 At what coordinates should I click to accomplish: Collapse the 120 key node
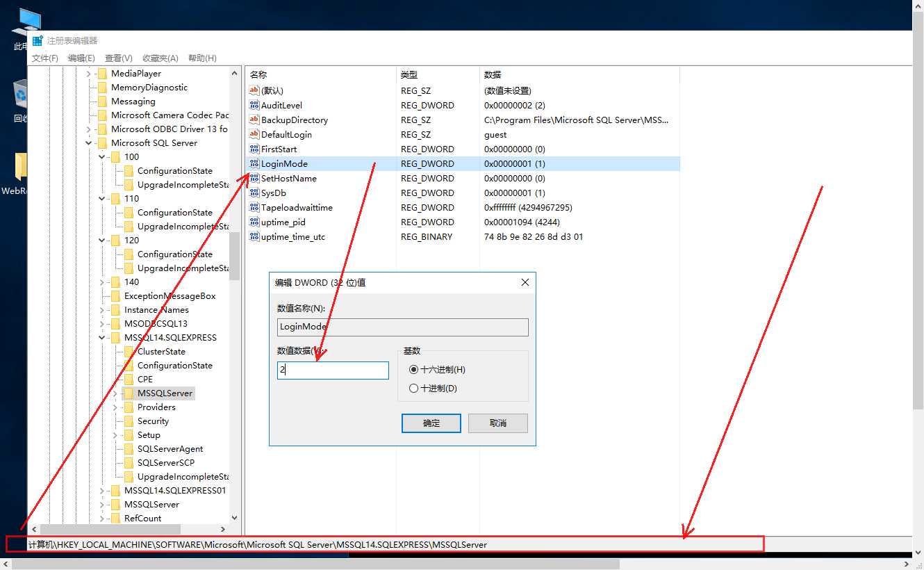[102, 240]
